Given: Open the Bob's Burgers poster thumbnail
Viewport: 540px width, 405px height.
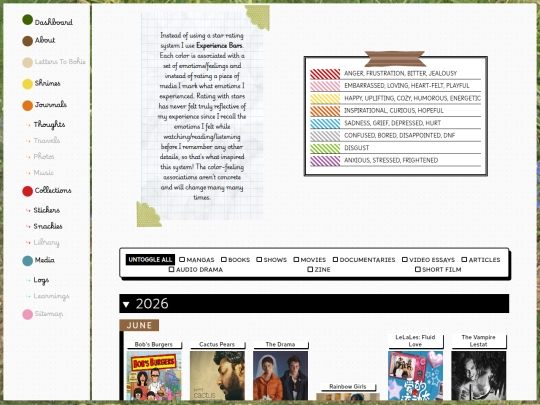Looking at the screenshot, I should point(154,376).
